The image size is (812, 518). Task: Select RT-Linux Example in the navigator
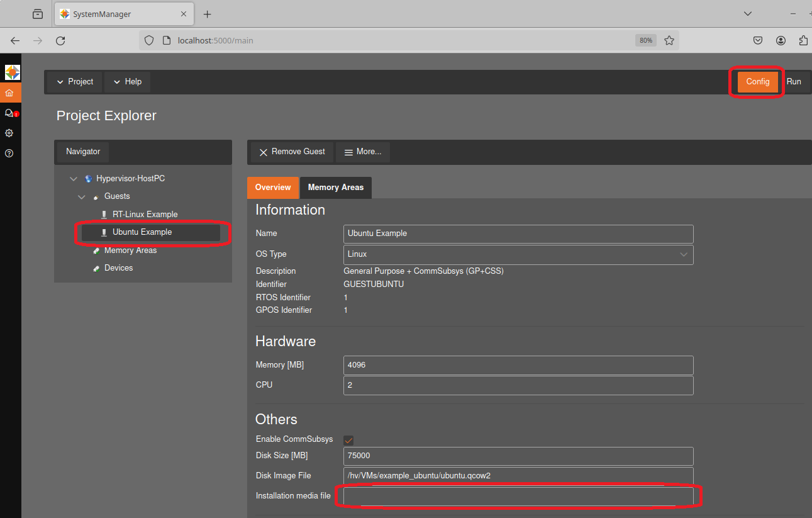[x=145, y=215]
